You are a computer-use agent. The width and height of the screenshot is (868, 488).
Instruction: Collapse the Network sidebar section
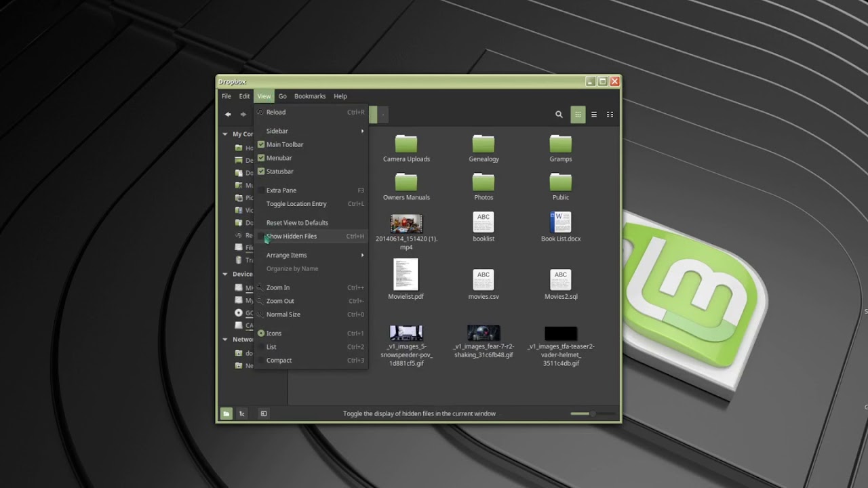225,340
